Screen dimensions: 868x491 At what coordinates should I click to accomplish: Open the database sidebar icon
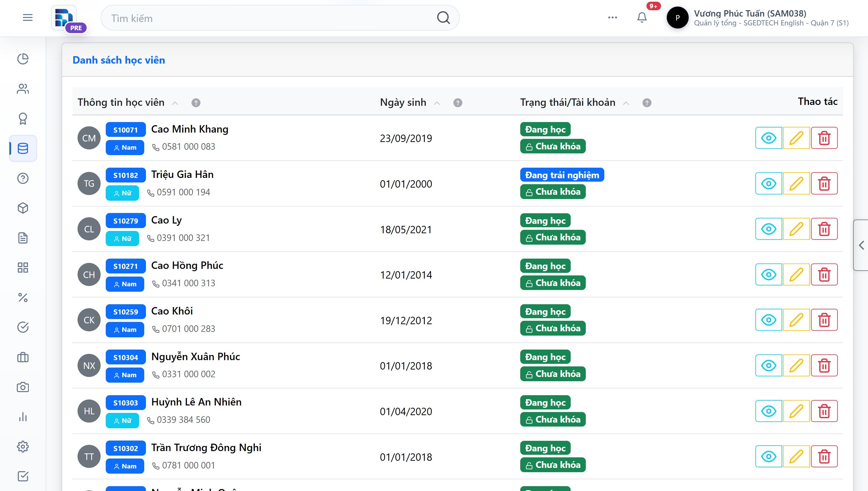coord(23,148)
